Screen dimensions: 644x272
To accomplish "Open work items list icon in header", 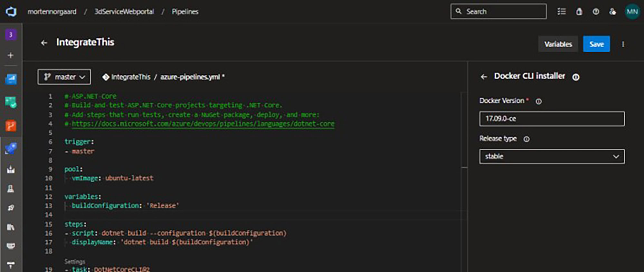I will click(562, 12).
